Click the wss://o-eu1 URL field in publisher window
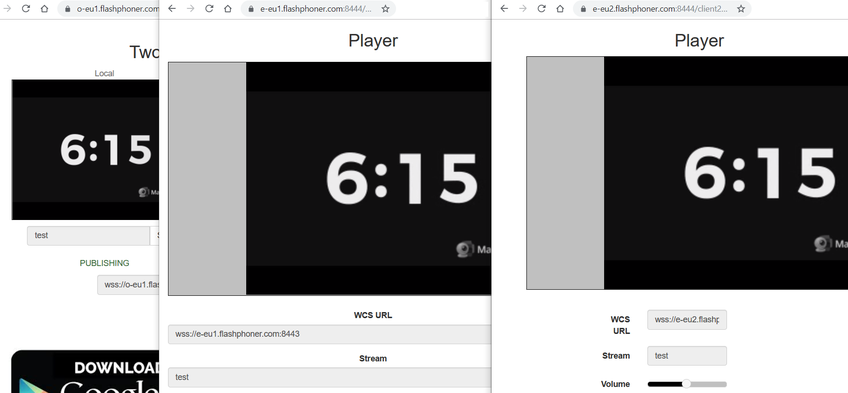This screenshot has height=393, width=848. [x=128, y=285]
